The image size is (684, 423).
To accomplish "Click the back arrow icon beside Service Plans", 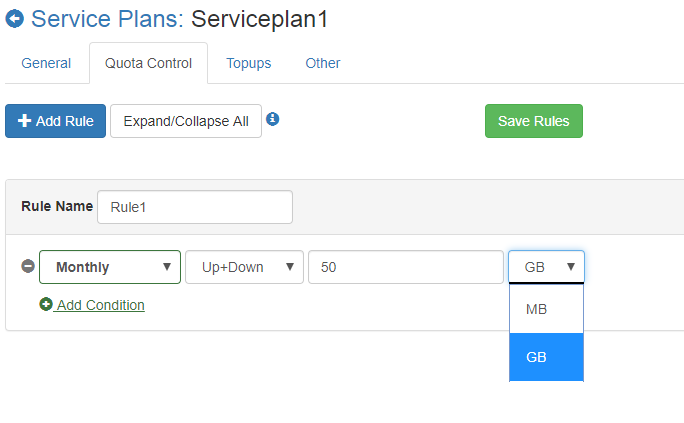I will click(14, 19).
